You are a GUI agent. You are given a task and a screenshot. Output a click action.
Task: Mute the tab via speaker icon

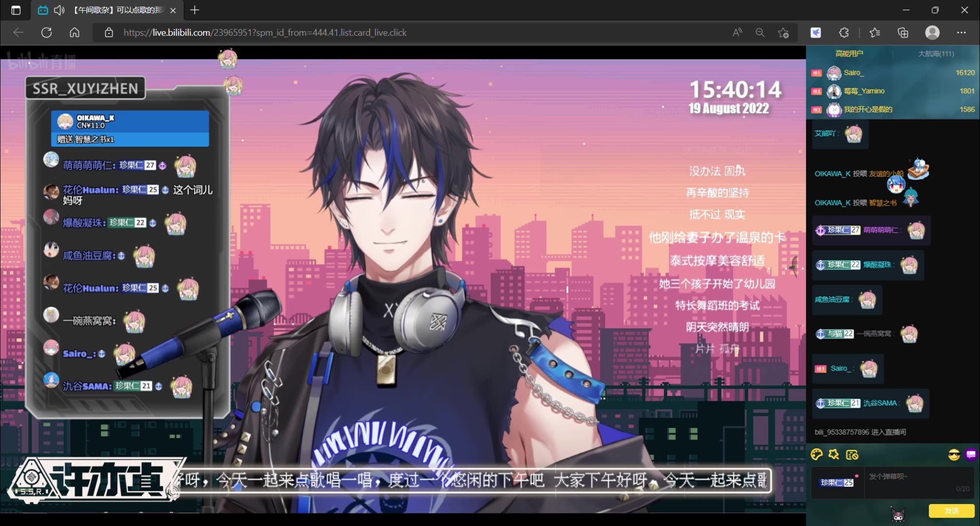click(59, 10)
